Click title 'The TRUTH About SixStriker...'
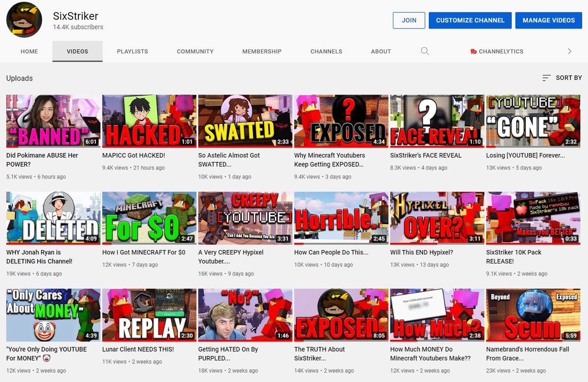 tap(319, 354)
